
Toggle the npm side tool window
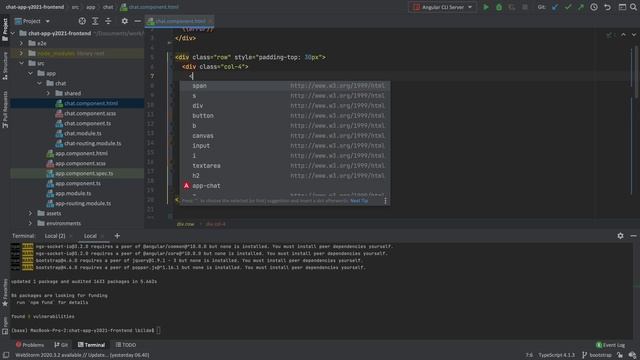point(5,325)
